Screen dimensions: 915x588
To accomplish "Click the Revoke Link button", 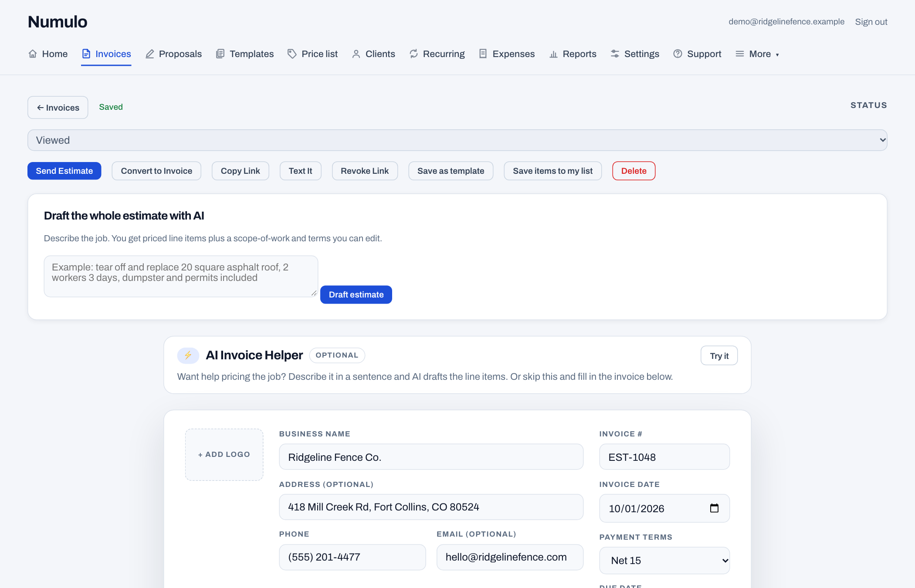I will 365,171.
